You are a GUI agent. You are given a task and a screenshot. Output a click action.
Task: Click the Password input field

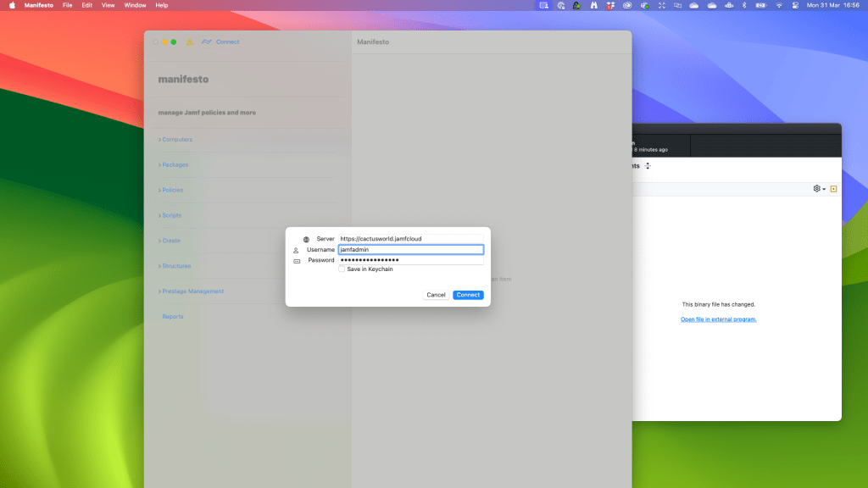(x=410, y=260)
